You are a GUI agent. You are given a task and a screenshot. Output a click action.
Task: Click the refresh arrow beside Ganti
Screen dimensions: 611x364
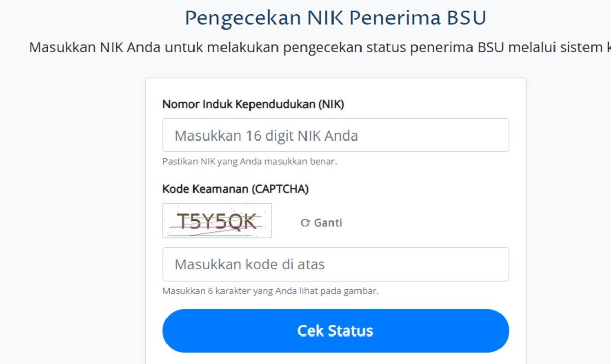coord(304,222)
